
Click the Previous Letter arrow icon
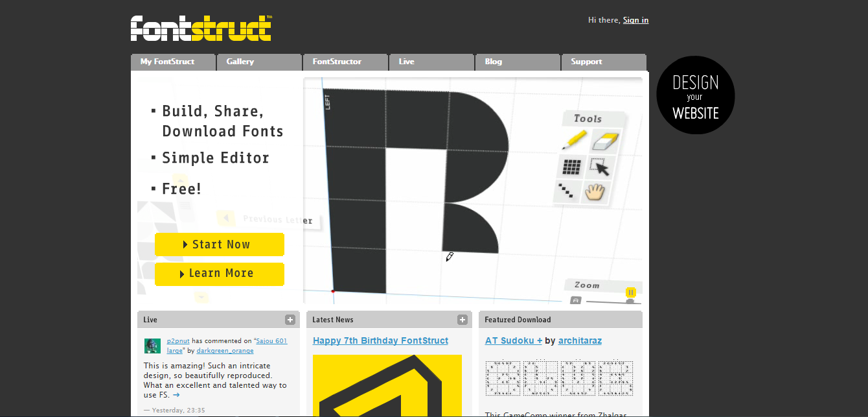(225, 217)
